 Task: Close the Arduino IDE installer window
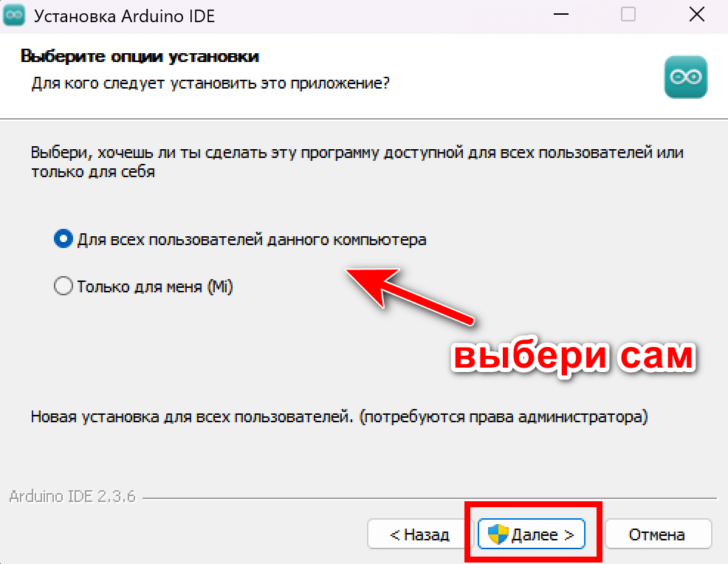(x=696, y=14)
